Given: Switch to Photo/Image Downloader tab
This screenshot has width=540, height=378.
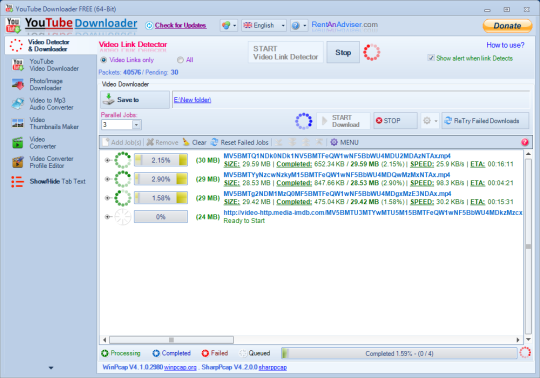Looking at the screenshot, I should click(x=51, y=84).
